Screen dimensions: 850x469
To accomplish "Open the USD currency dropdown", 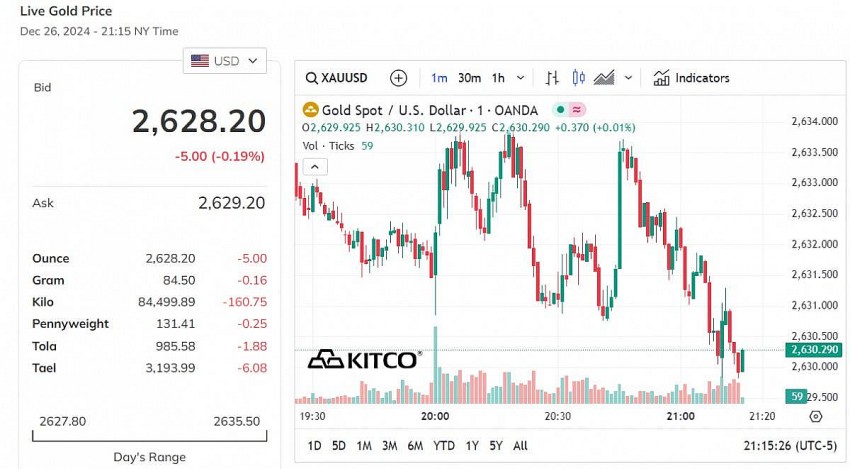I will click(x=225, y=61).
